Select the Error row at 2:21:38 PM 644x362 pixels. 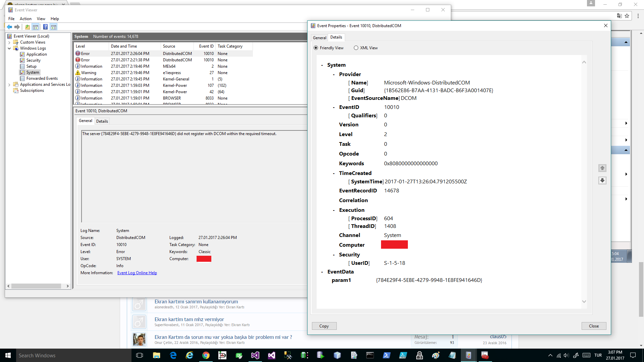(x=163, y=60)
